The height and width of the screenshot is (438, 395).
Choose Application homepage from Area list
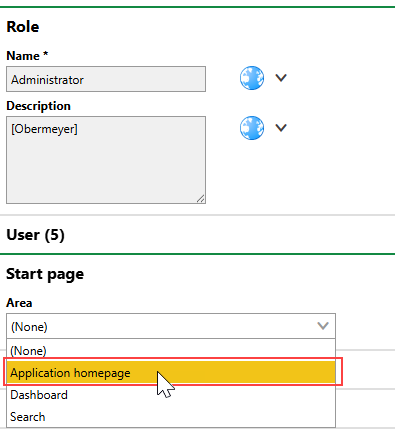coord(171,372)
